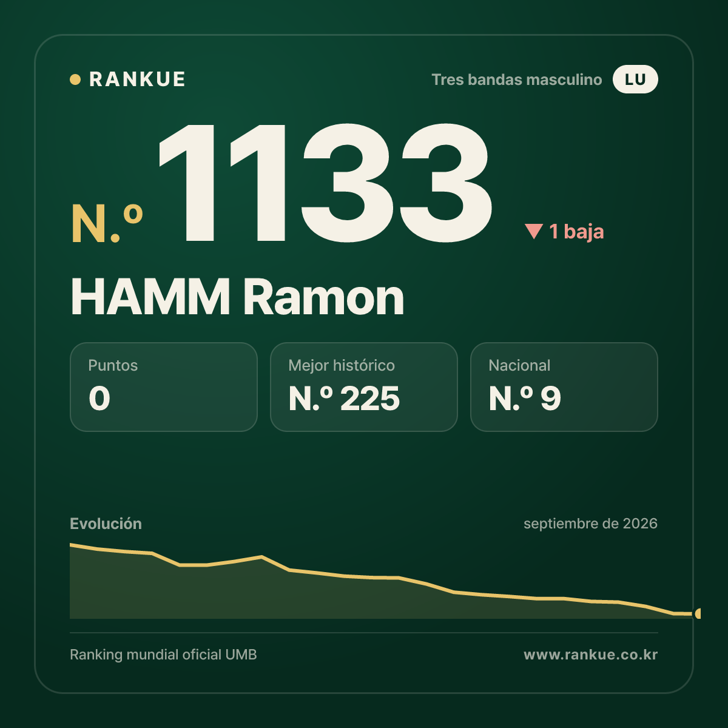This screenshot has width=728, height=728.
Task: Open the Puntos stat card
Action: pos(164,387)
